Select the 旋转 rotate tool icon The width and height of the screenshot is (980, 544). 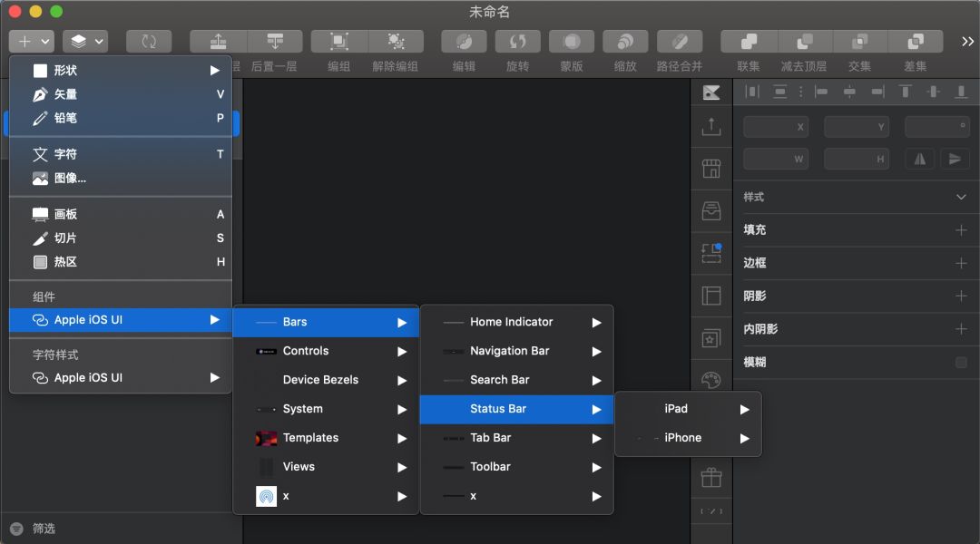point(517,41)
